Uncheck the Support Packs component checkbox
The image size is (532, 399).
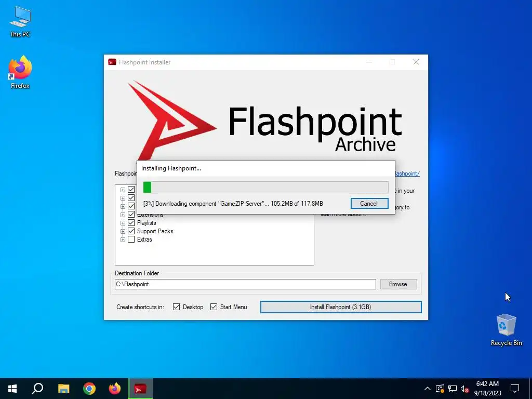pos(131,231)
